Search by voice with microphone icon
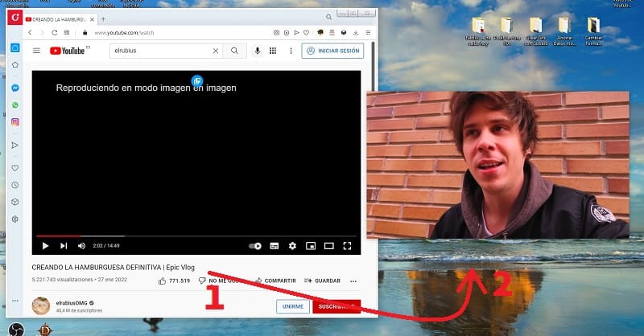The height and width of the screenshot is (336, 644). pyautogui.click(x=258, y=51)
